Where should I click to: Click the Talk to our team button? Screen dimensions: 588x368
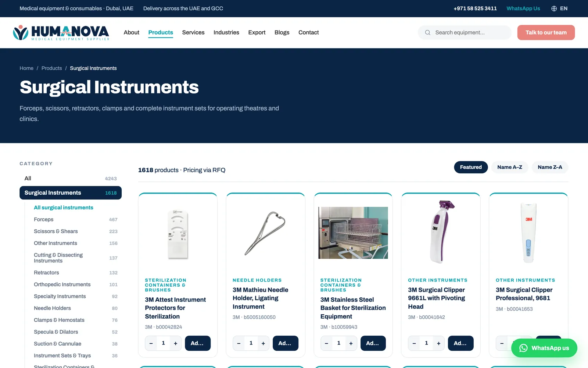pos(546,32)
